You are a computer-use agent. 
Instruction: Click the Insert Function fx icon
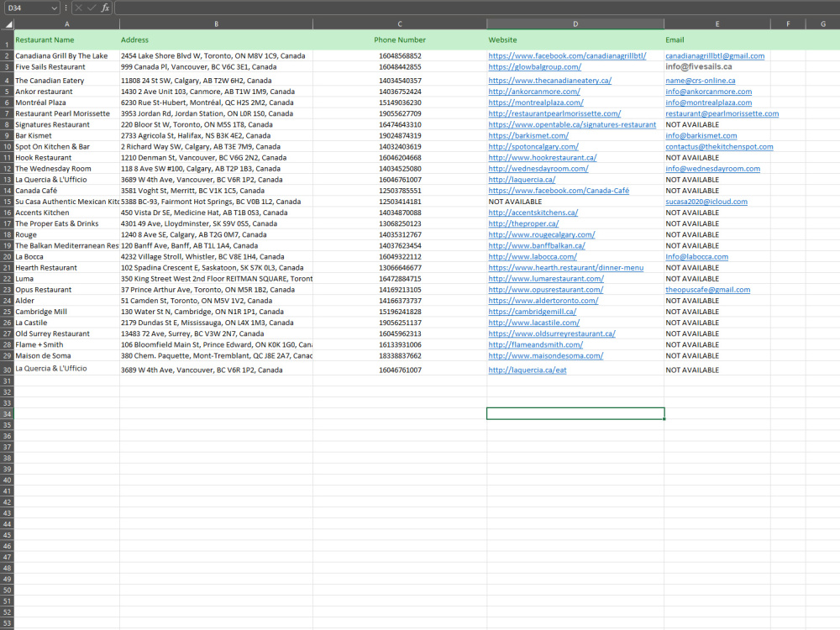[105, 8]
